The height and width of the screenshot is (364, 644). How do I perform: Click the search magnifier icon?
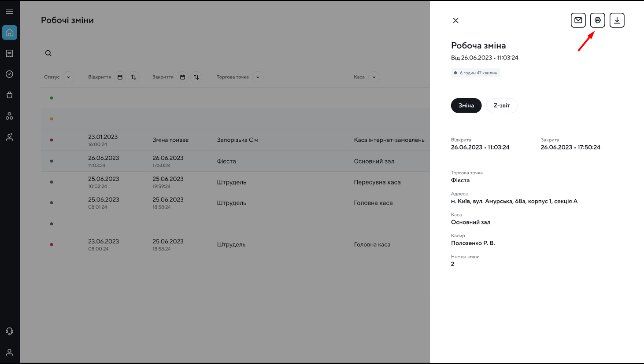click(48, 53)
